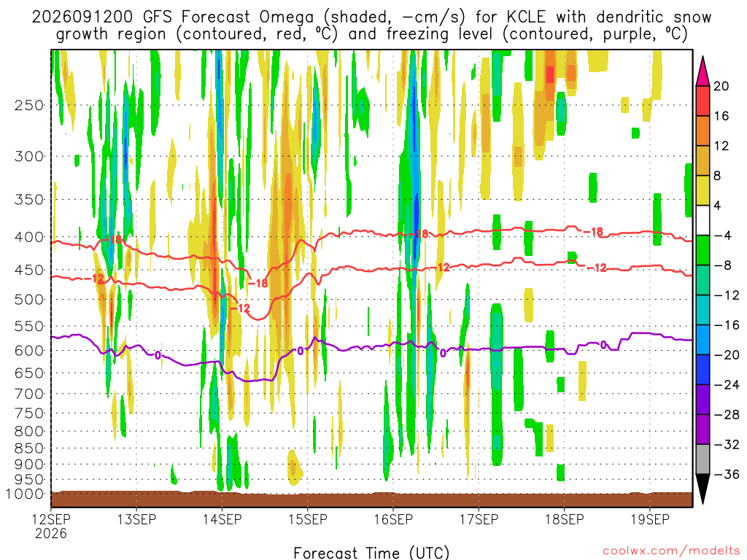The image size is (747, 560).
Task: Click the 1000 pressure level label
Action: [x=26, y=494]
